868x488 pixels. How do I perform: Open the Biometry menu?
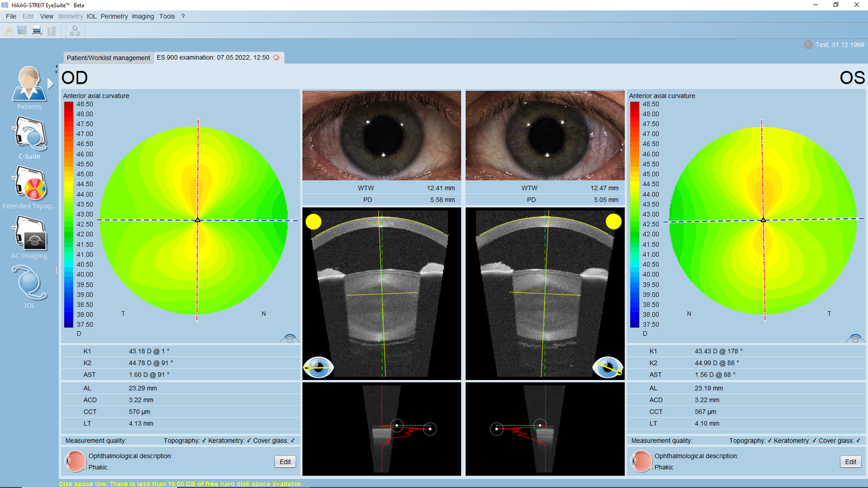tap(70, 15)
